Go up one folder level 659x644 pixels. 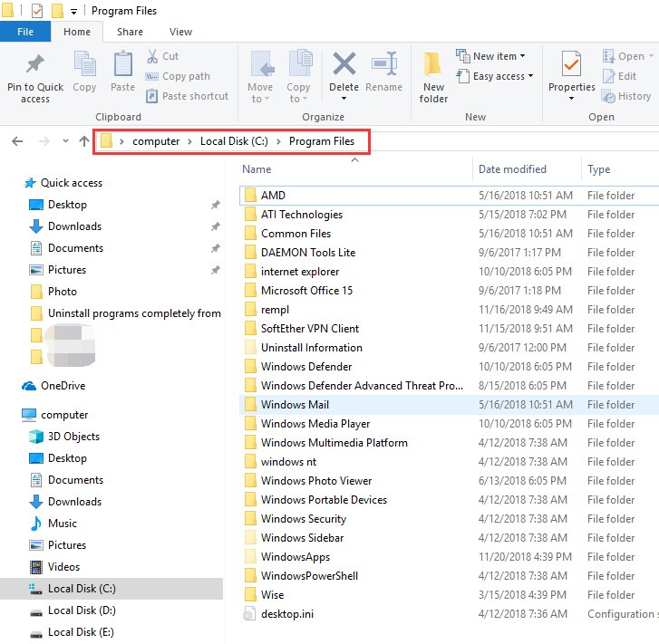(x=84, y=141)
